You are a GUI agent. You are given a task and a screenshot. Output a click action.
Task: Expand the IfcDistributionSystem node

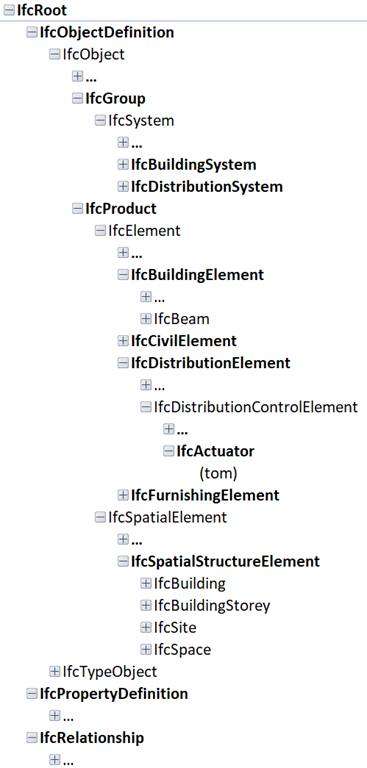point(122,187)
